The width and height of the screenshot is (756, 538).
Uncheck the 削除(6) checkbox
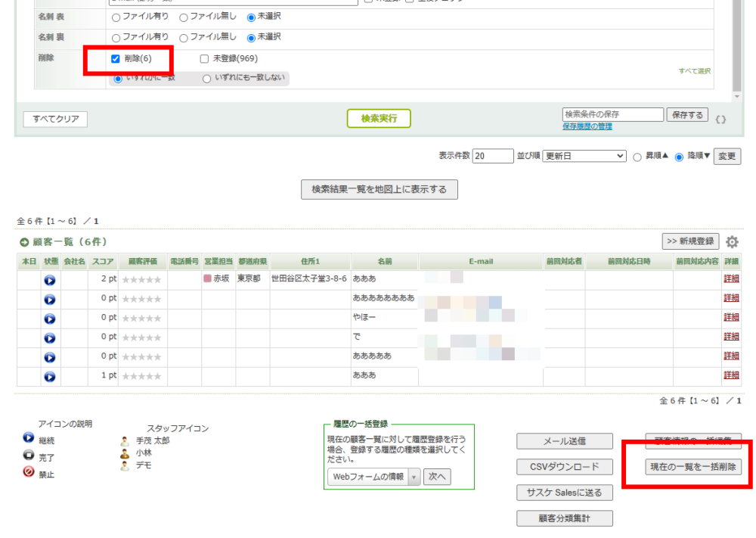coord(116,59)
